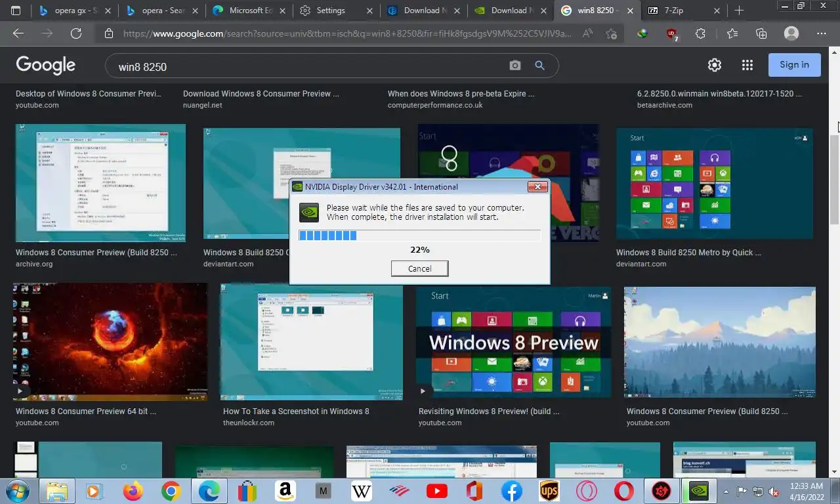
Task: Open Edge Settings and more menu
Action: [822, 33]
